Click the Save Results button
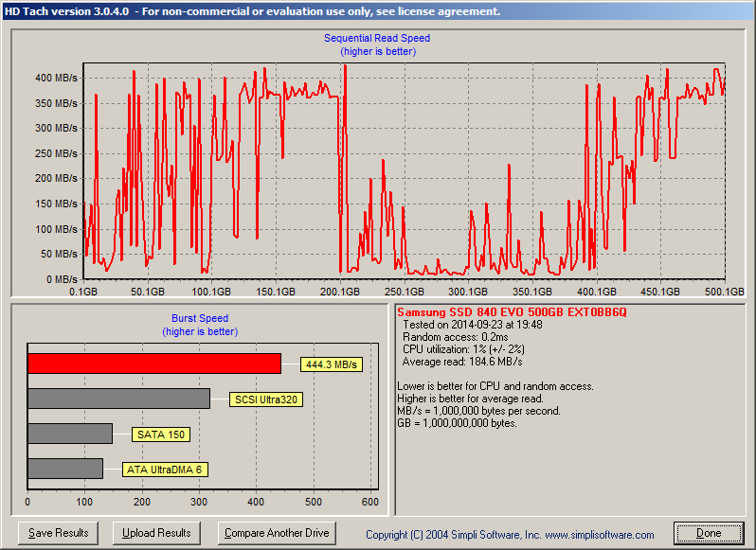Screen dimensions: 756x550 point(59,533)
